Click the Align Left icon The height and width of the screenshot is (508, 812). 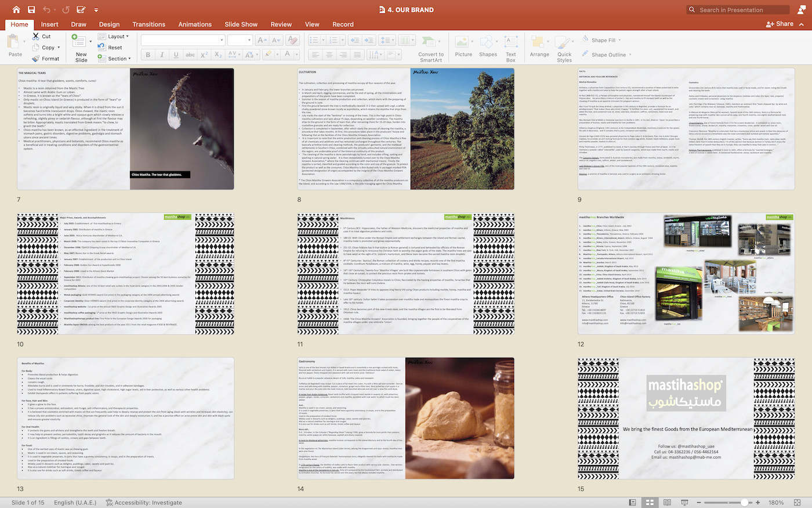pyautogui.click(x=315, y=55)
